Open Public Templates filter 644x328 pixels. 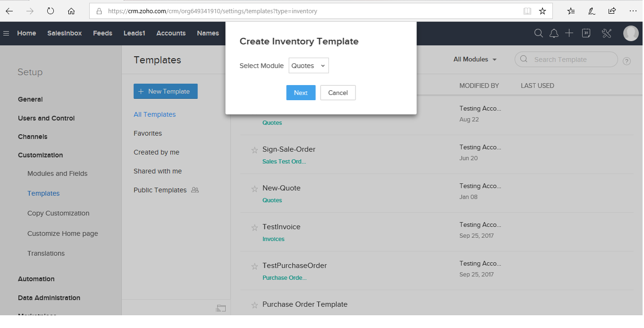click(160, 190)
